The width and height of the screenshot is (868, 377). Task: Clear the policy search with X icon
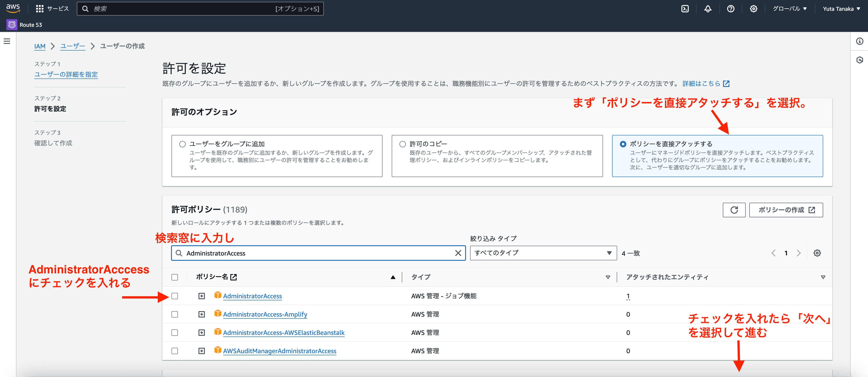click(458, 253)
